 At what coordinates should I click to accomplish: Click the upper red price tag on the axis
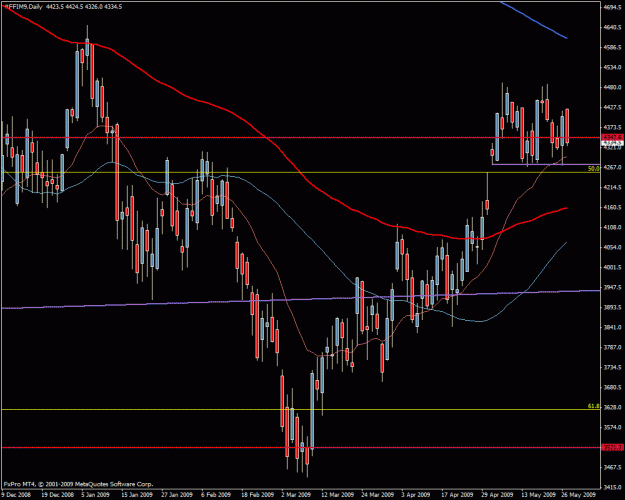(613, 137)
